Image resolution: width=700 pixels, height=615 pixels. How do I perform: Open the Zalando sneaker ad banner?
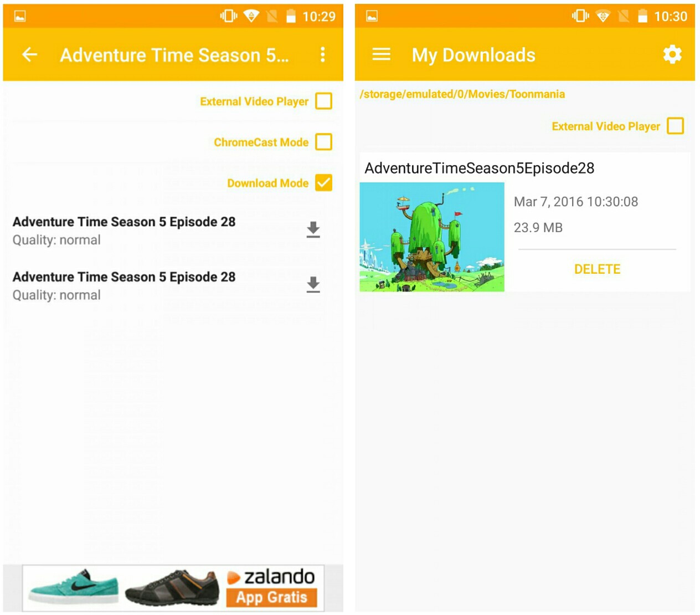[173, 588]
